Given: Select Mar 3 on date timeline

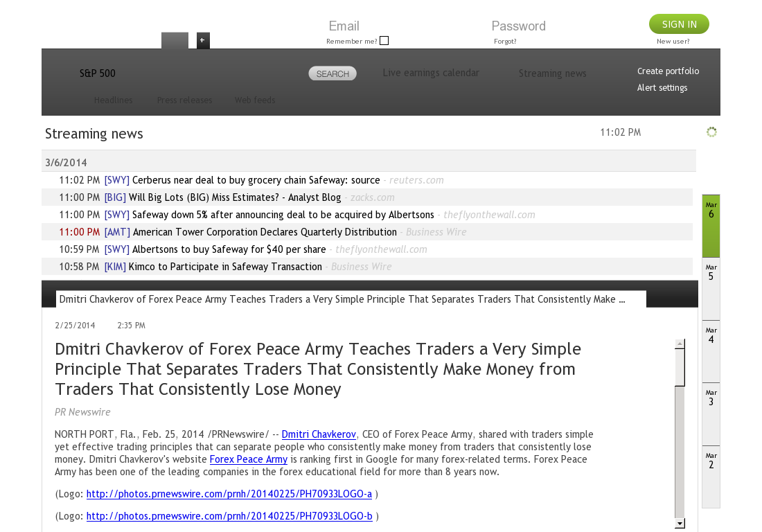Looking at the screenshot, I should pos(711,414).
